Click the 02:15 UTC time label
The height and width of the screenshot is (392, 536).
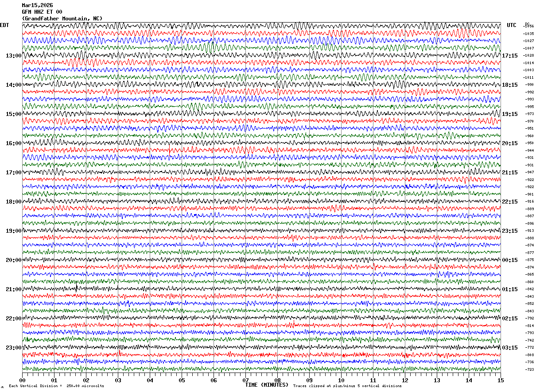coord(510,319)
